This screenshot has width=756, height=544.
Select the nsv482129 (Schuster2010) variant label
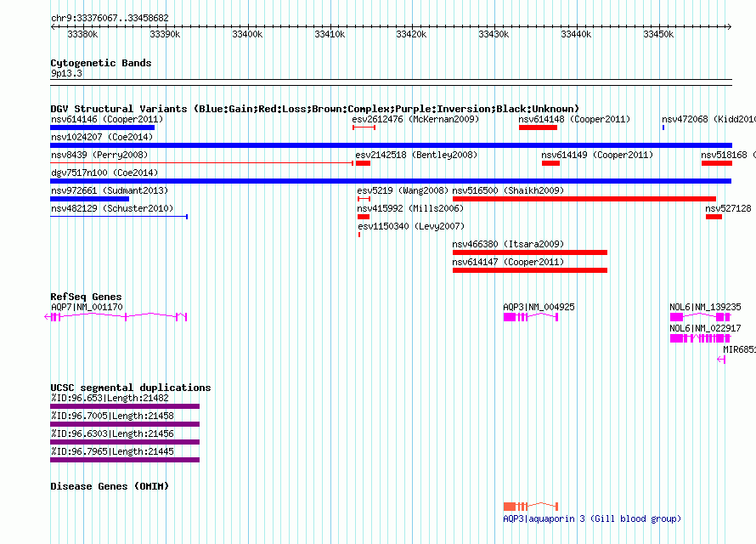click(112, 208)
